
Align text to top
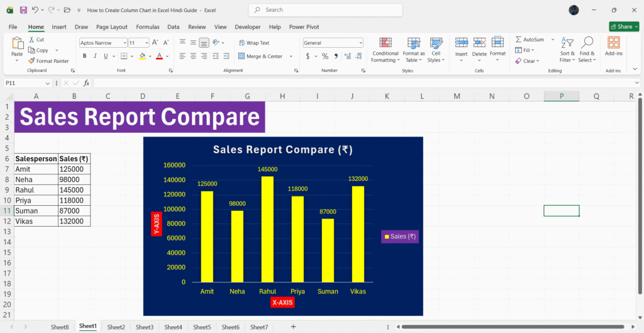pyautogui.click(x=182, y=42)
